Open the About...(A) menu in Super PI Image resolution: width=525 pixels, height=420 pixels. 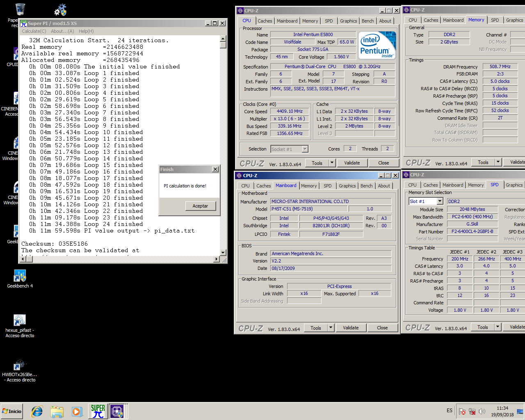point(63,31)
